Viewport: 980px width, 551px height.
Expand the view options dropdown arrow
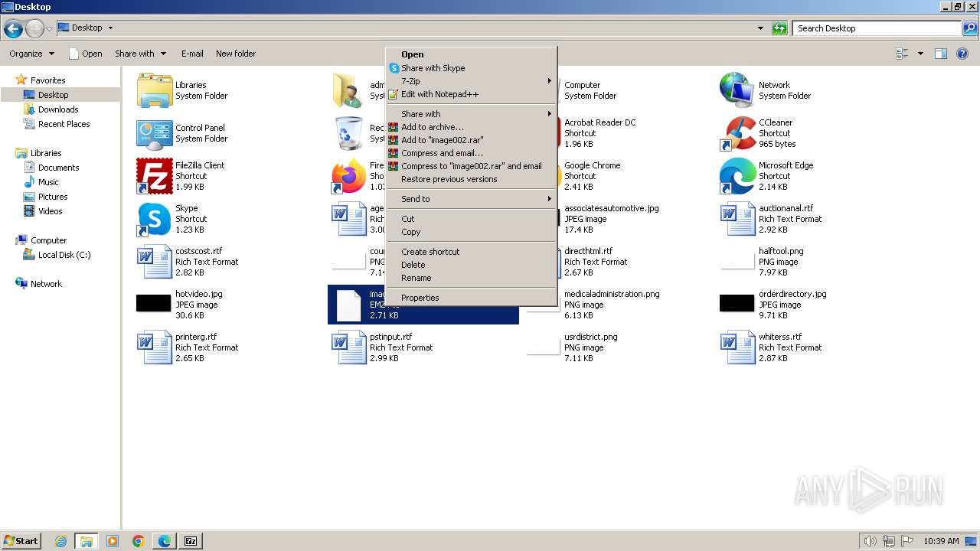(x=920, y=54)
